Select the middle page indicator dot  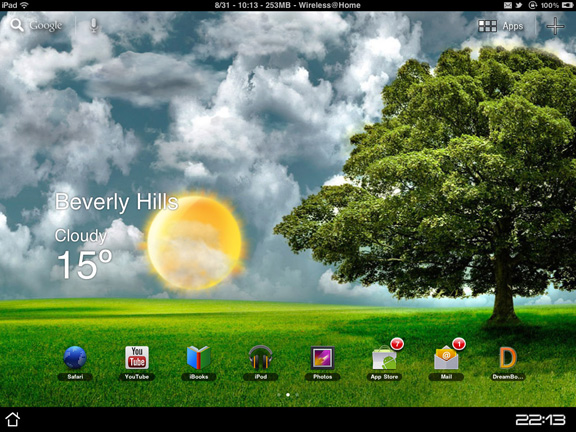pyautogui.click(x=288, y=395)
